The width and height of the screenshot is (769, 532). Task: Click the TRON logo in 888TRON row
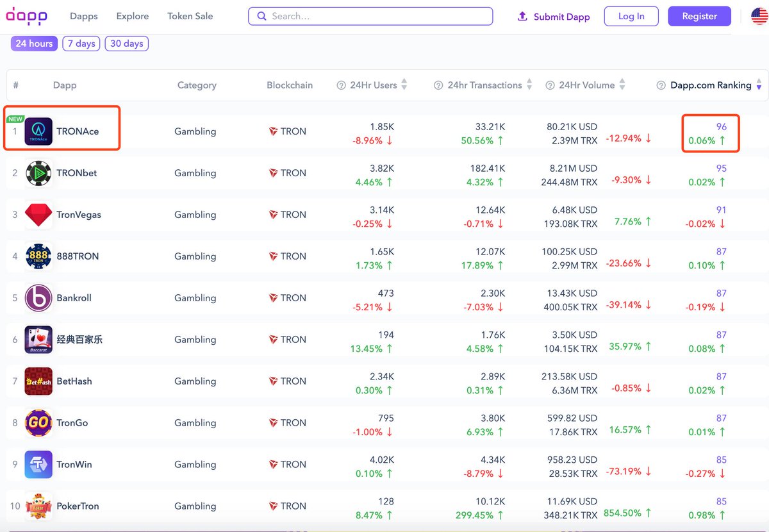(273, 256)
